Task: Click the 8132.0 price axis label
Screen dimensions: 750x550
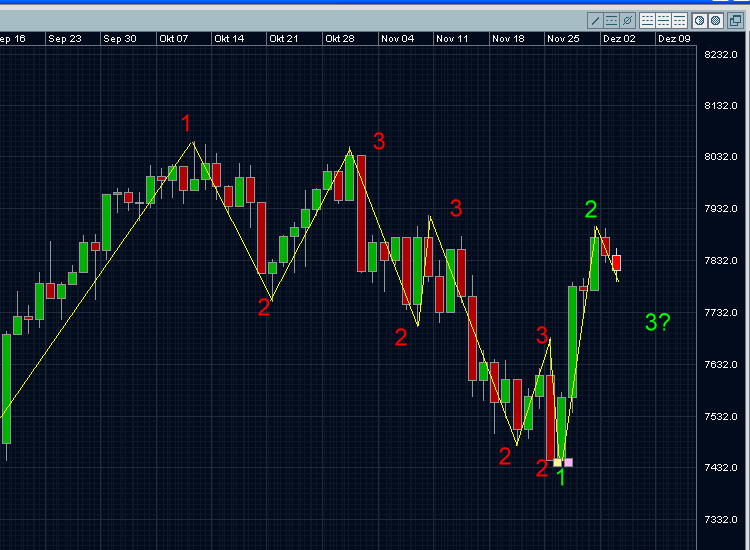Action: 721,106
